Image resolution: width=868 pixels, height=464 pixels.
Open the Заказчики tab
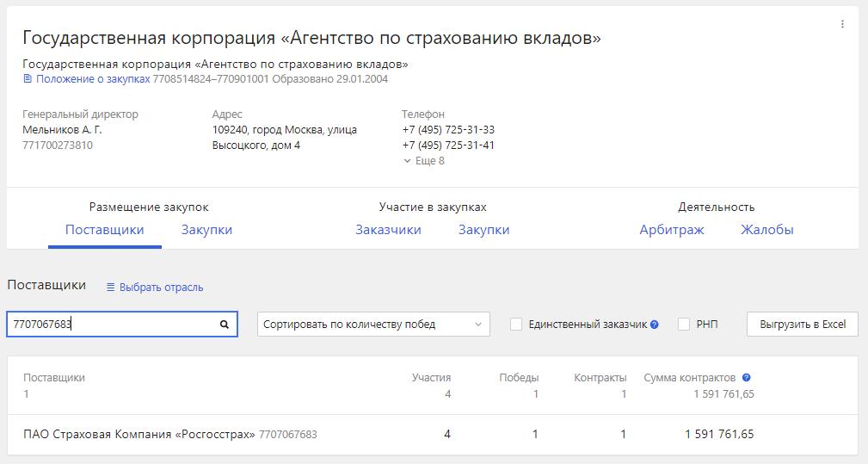pos(388,230)
